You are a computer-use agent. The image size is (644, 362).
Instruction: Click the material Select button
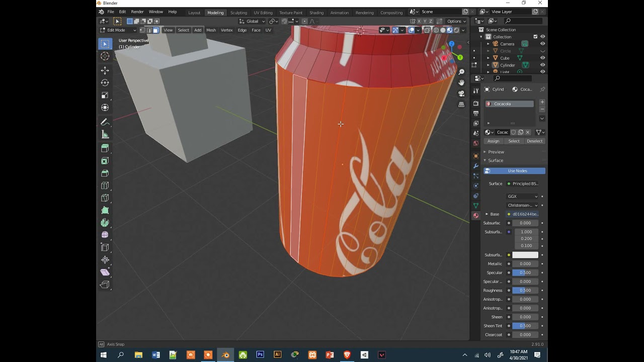(x=514, y=141)
